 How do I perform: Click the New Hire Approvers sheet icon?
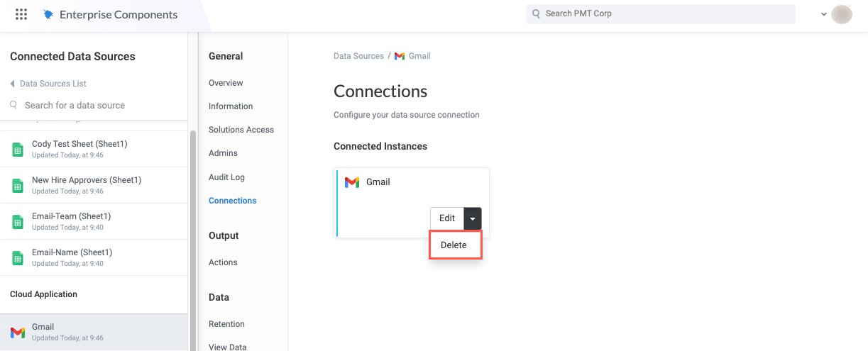click(x=18, y=186)
